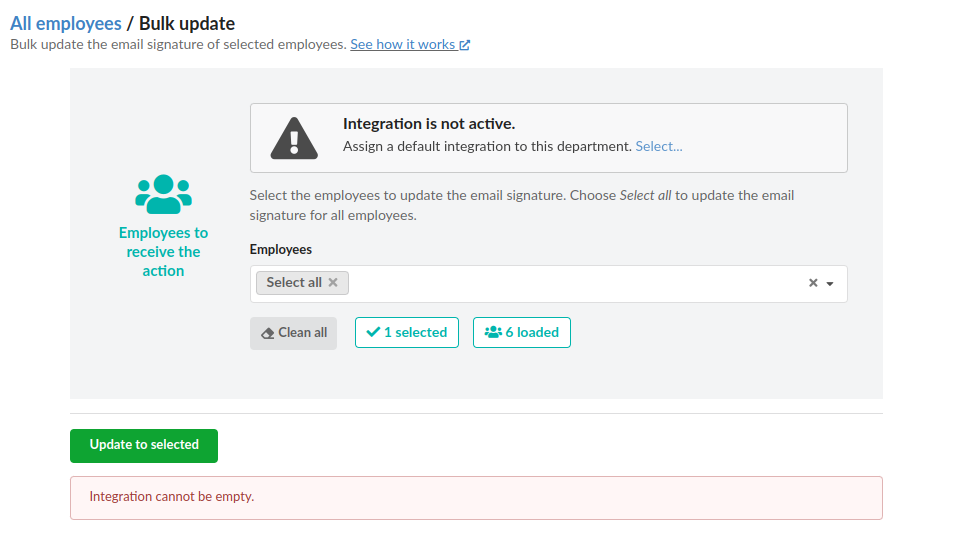The image size is (955, 539).
Task: Click the external link icon beside See how it works
Action: coord(465,45)
